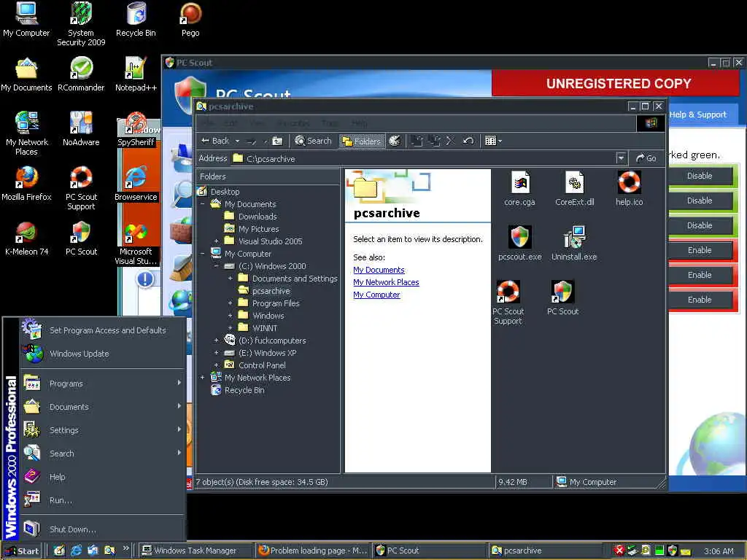Image resolution: width=747 pixels, height=560 pixels.
Task: Click the Search toolbar button
Action: point(313,141)
